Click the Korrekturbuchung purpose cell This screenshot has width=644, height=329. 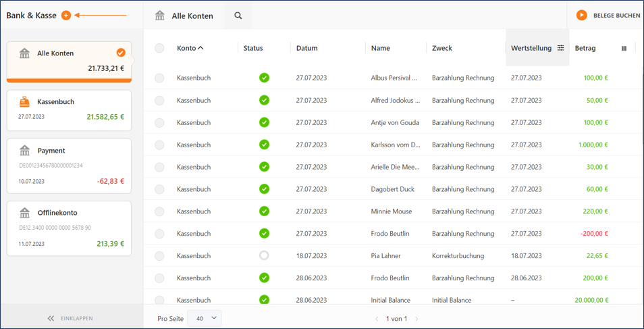coord(458,256)
